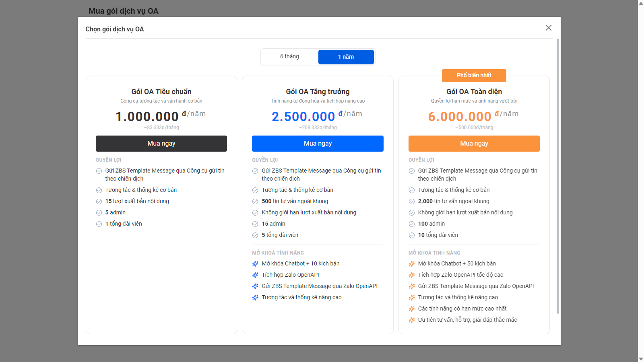
Task: Click blue sparkle beside Gửi ZBS qua OpenAPI
Action: tap(255, 286)
